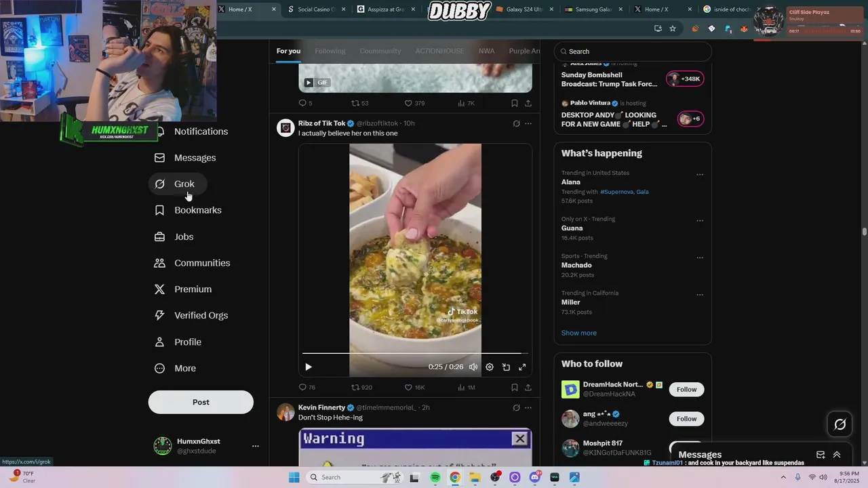Open Grok actions on Kevin Finnerty post

tap(516, 407)
